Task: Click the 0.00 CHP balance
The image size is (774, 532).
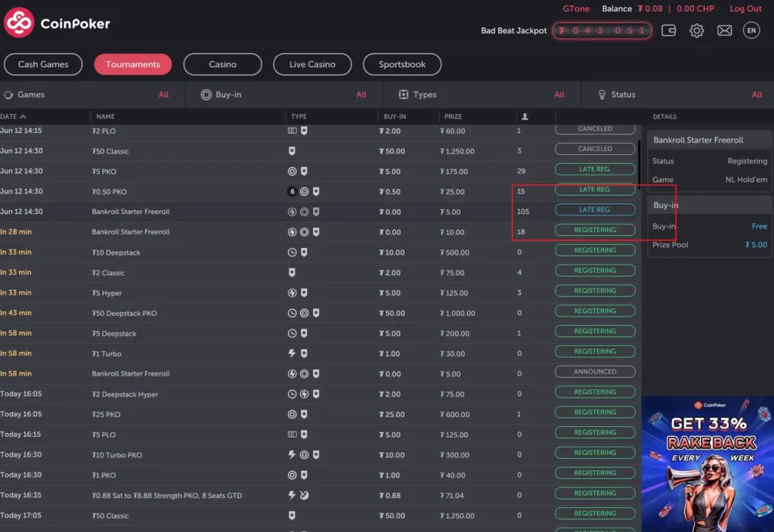Action: tap(695, 9)
